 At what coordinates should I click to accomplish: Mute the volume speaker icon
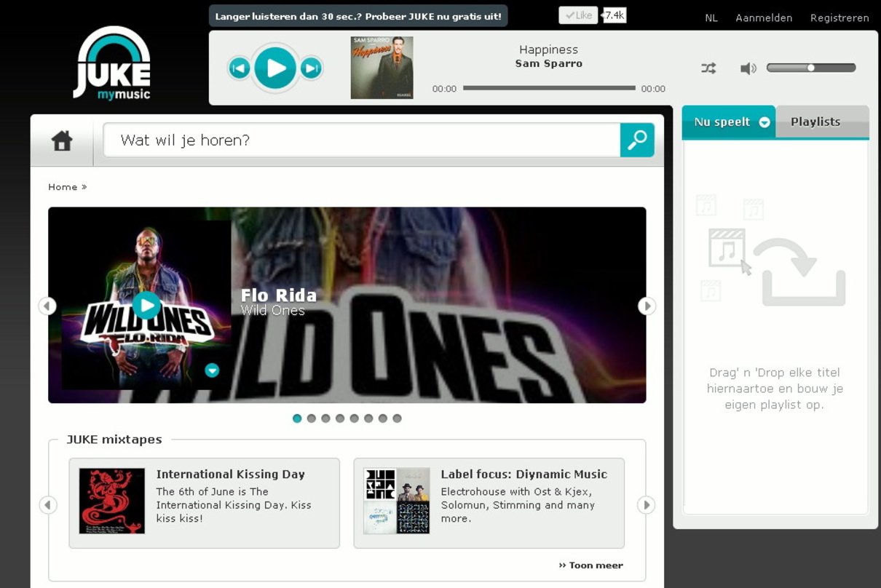[748, 68]
